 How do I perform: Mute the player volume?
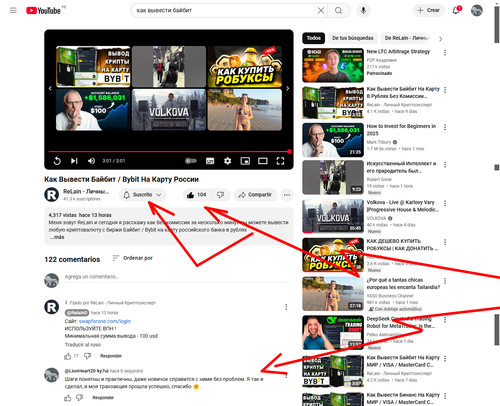[91, 161]
